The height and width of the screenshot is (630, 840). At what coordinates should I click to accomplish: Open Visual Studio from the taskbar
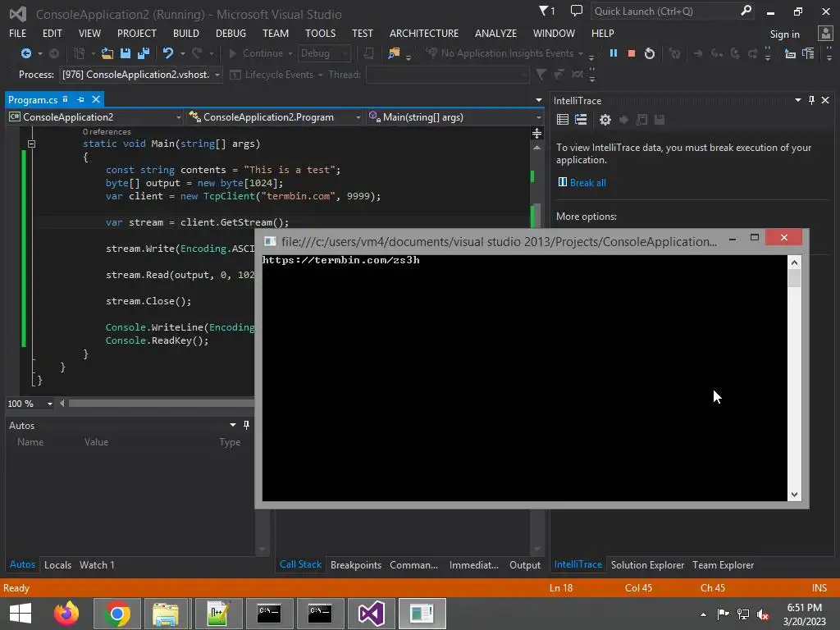click(372, 614)
